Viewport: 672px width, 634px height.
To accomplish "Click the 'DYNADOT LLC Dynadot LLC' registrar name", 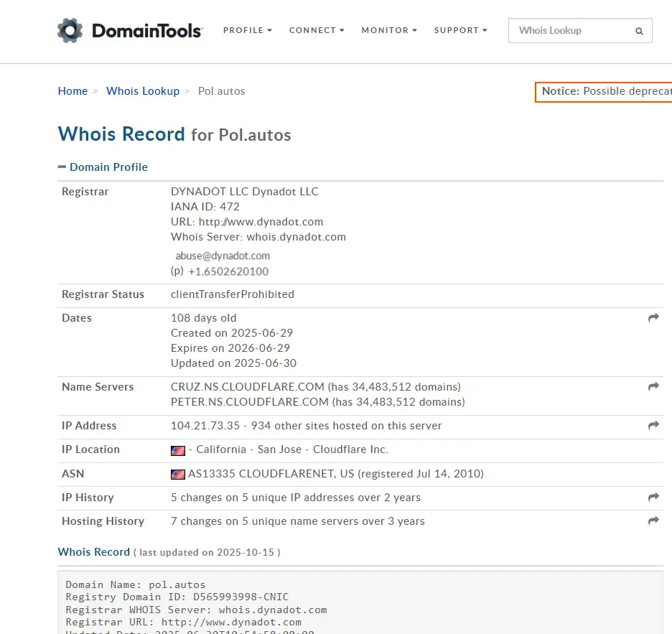I will tap(245, 192).
